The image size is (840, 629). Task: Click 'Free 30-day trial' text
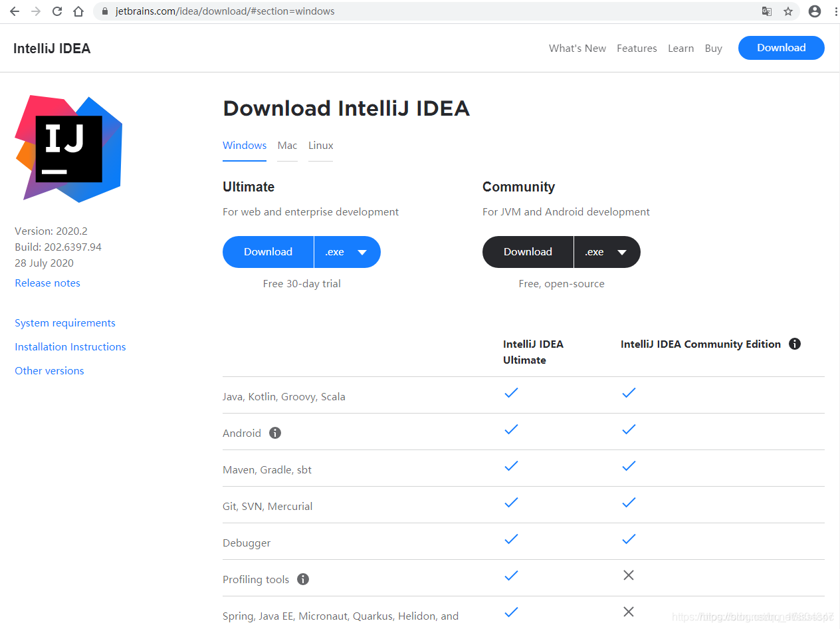[302, 284]
